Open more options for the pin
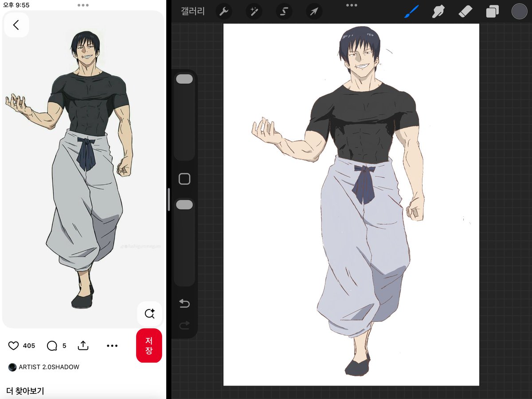Image resolution: width=532 pixels, height=399 pixels. (x=112, y=346)
